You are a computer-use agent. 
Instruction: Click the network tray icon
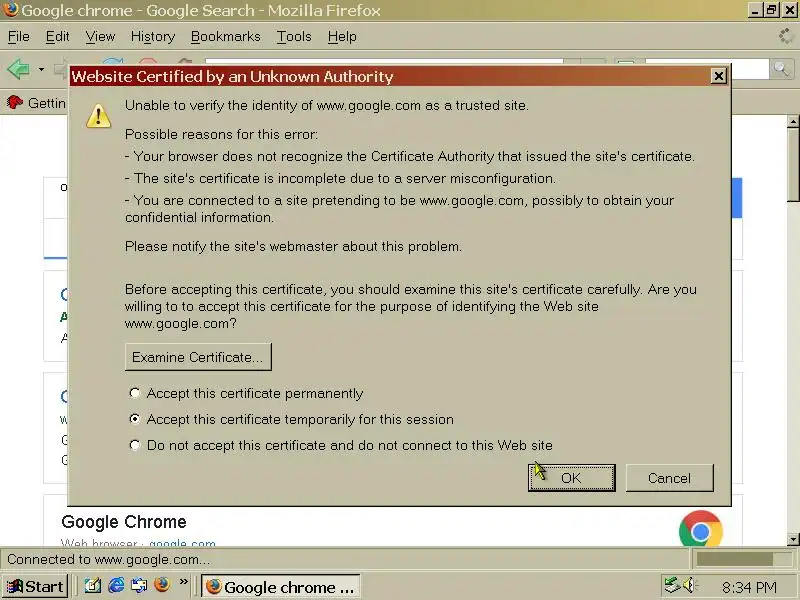(x=671, y=585)
